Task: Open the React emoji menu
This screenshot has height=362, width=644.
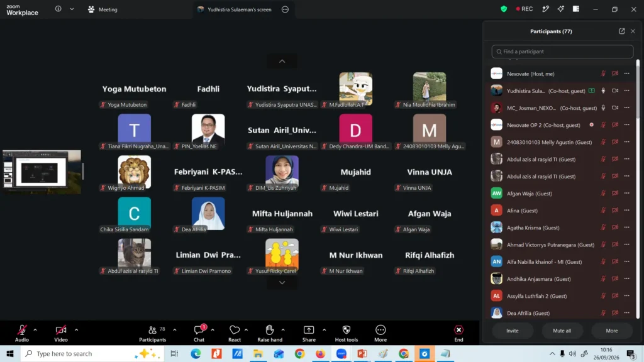Action: (235, 330)
